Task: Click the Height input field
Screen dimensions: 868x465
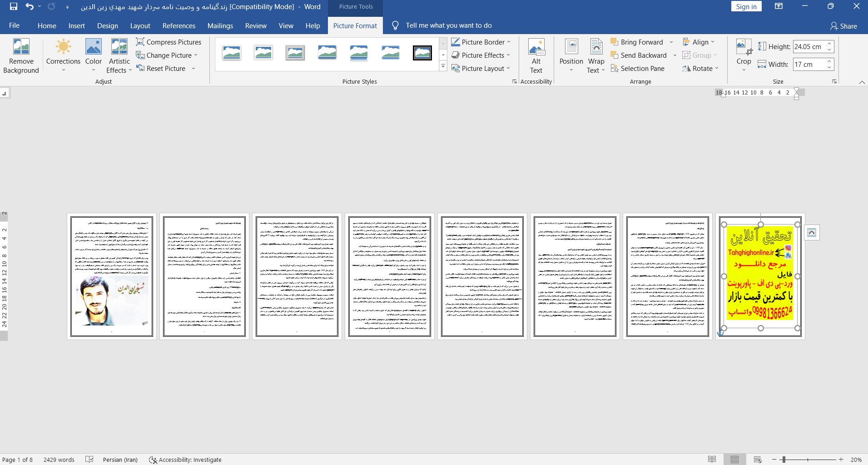Action: coord(808,46)
